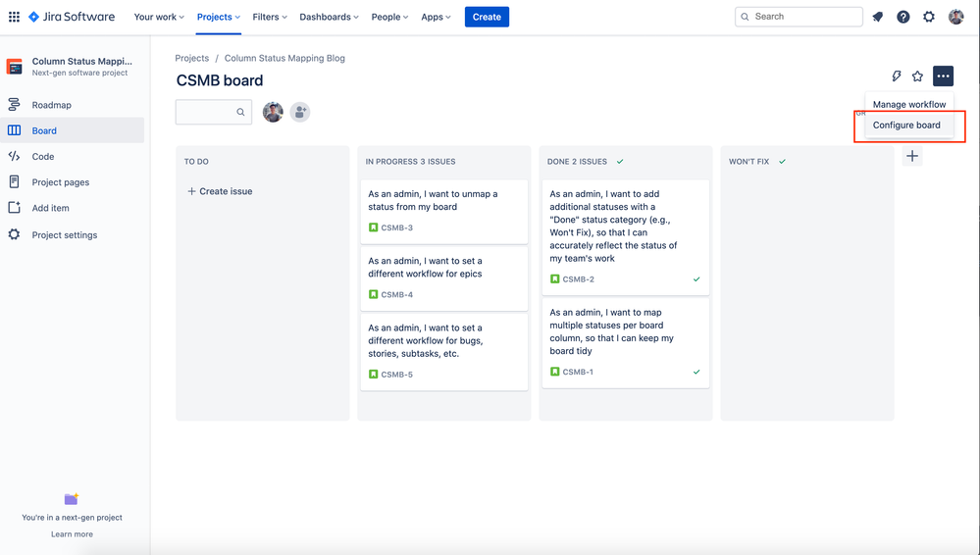Open the help question mark icon
Viewport: 980px width, 555px height.
coord(903,17)
